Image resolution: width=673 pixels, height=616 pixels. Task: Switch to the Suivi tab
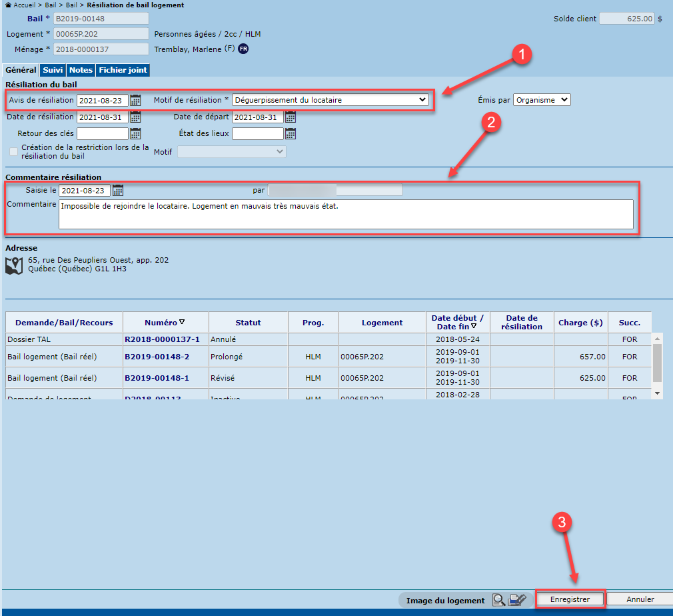53,70
